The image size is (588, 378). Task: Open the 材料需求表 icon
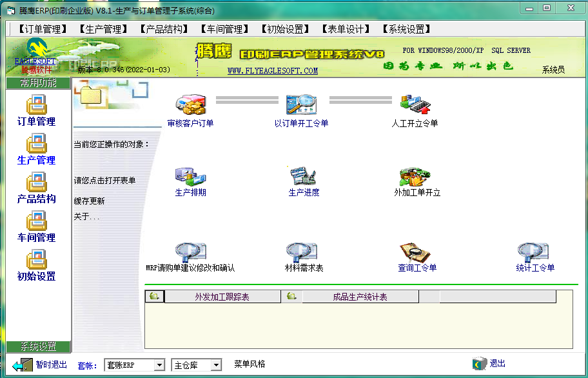(302, 252)
